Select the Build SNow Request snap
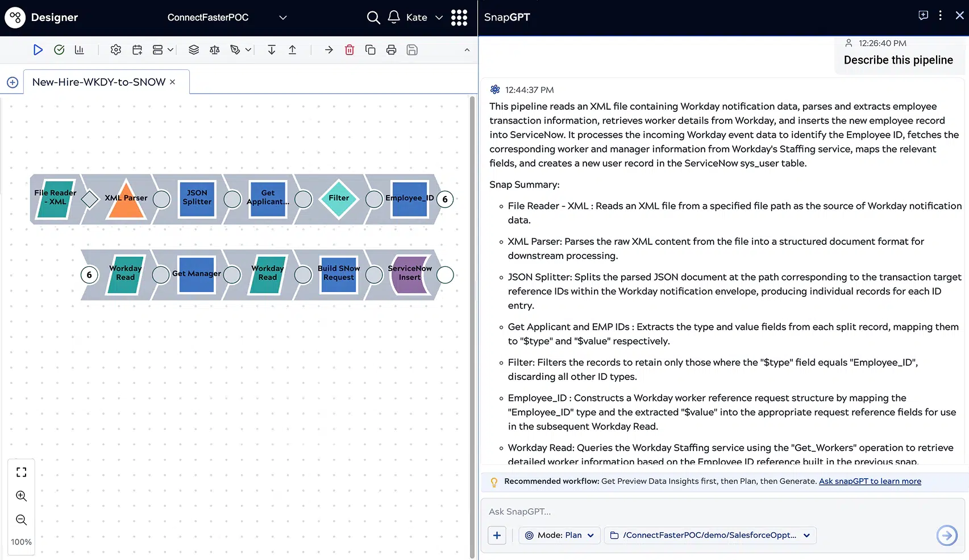This screenshot has width=969, height=560. [339, 274]
